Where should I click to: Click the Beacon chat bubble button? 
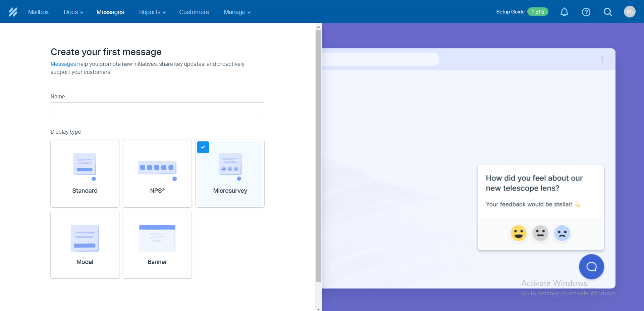point(591,267)
